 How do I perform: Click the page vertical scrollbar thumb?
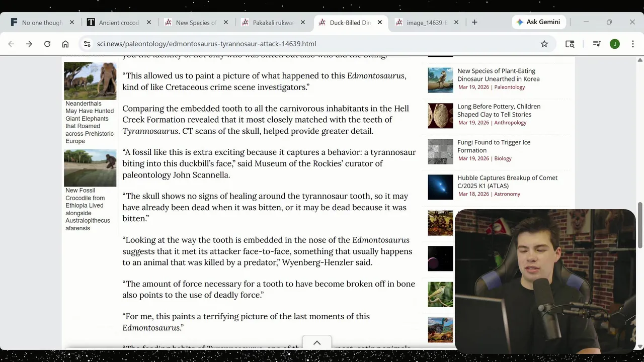[640, 225]
